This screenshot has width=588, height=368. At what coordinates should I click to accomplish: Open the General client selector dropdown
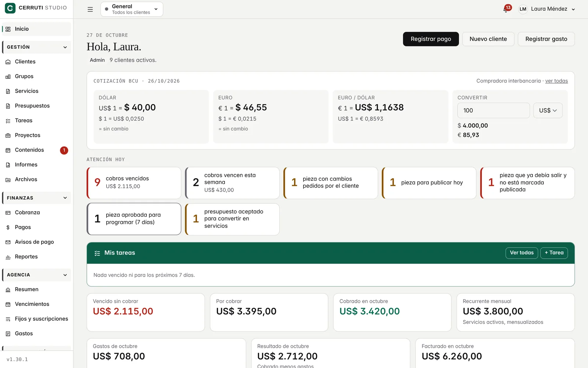pyautogui.click(x=132, y=9)
